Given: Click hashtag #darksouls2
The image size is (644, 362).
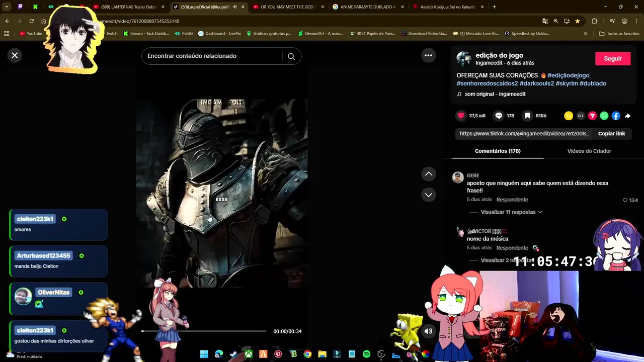Looking at the screenshot, I should click(537, 83).
